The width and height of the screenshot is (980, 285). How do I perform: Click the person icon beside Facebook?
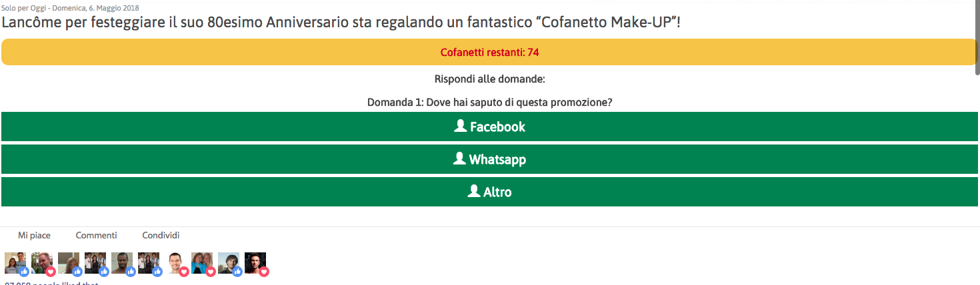point(460,126)
